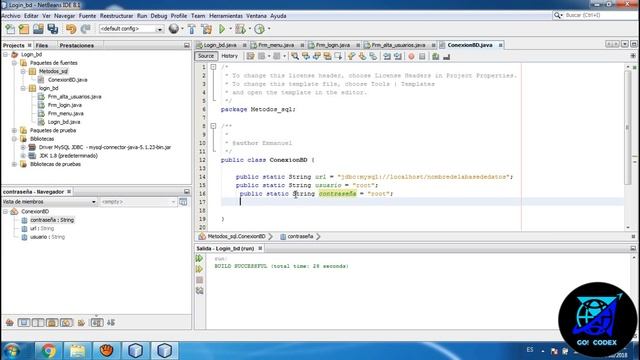Viewport: 640px width, 360px height.
Task: Click the yellow Re-run with modifications icon in output panel
Action: point(199,269)
